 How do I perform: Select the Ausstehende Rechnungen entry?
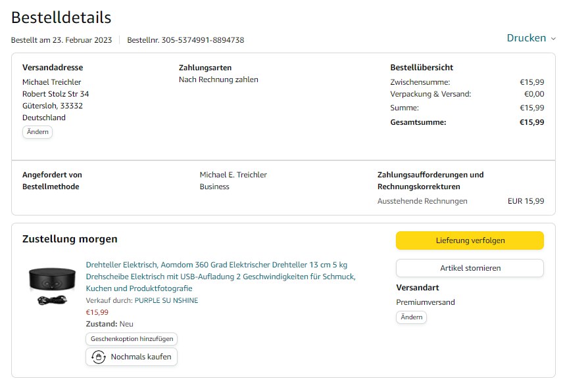(422, 201)
